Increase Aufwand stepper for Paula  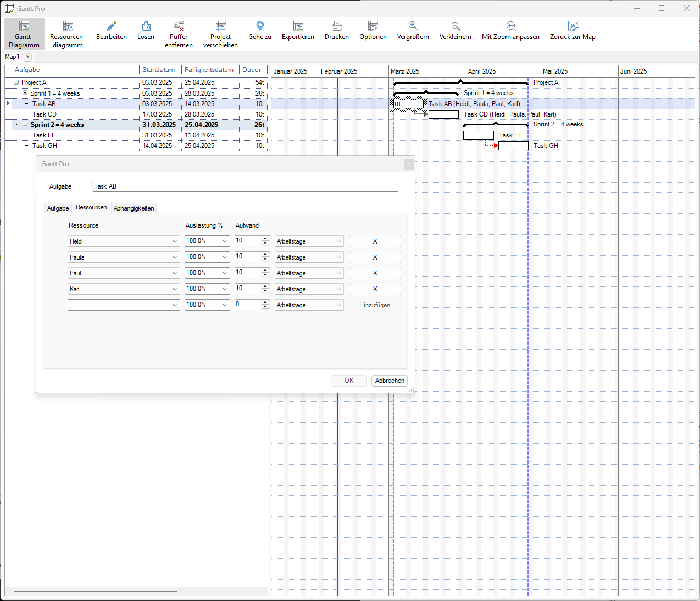click(x=265, y=255)
